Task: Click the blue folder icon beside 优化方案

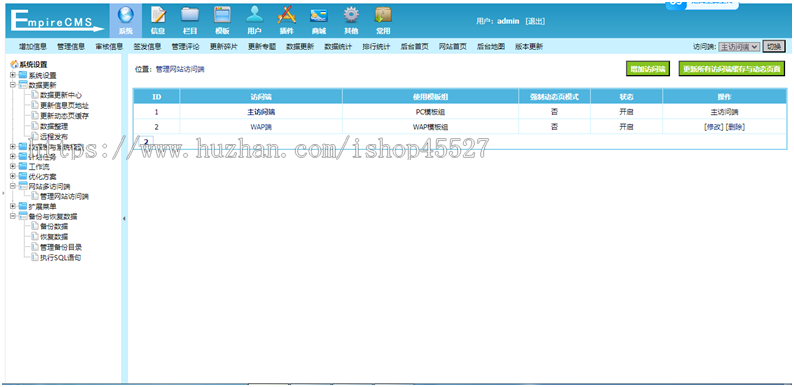Action: coord(23,177)
